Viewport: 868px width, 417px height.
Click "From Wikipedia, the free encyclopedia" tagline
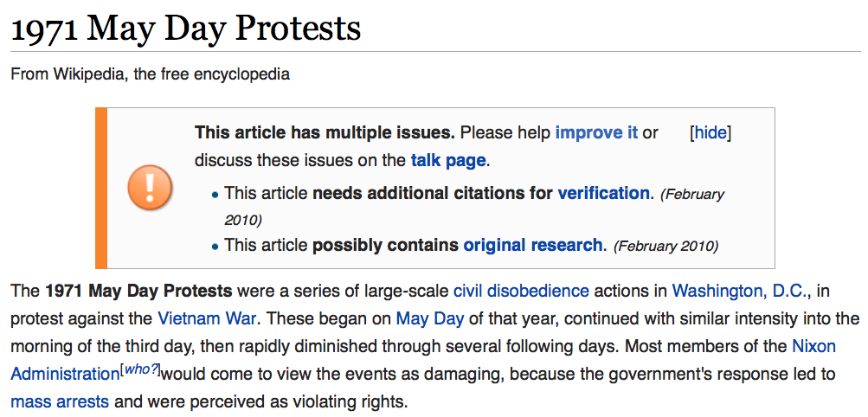click(x=150, y=74)
